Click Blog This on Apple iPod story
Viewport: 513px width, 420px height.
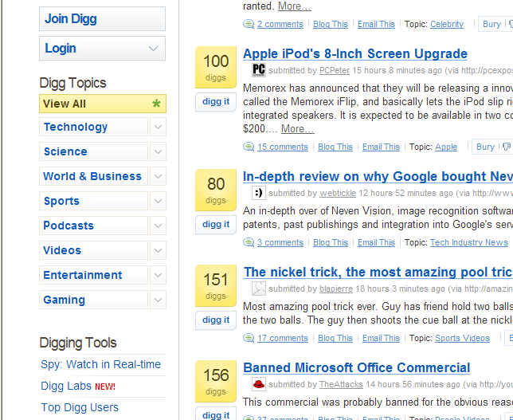tap(335, 147)
